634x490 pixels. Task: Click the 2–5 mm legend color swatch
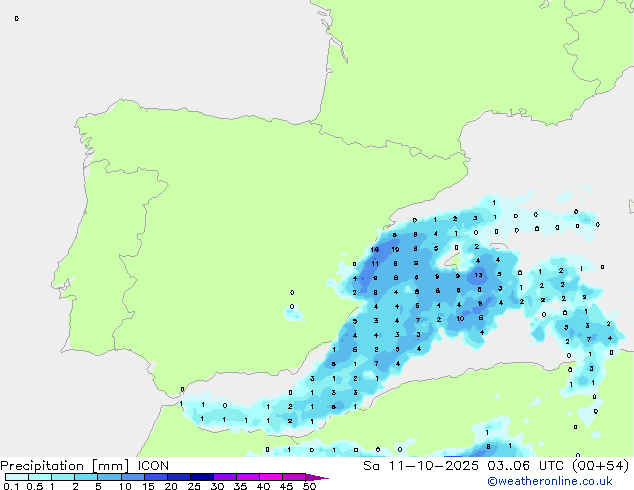(x=86, y=477)
